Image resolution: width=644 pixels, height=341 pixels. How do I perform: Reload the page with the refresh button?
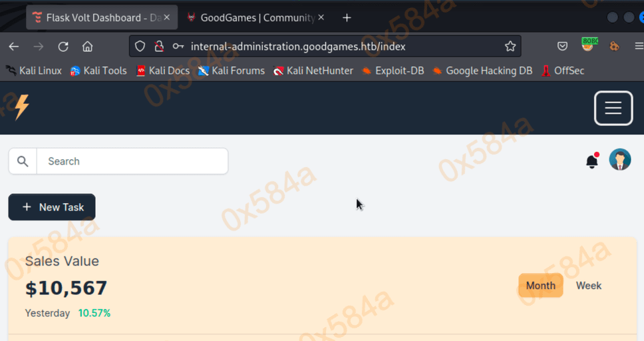[63, 47]
